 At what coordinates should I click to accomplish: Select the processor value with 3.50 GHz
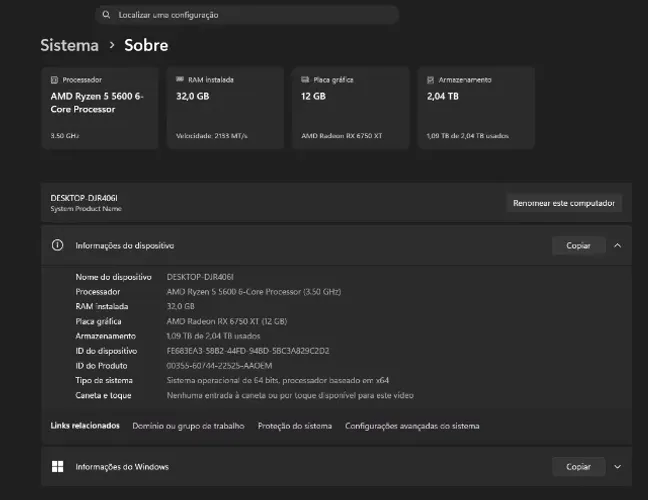254,292
